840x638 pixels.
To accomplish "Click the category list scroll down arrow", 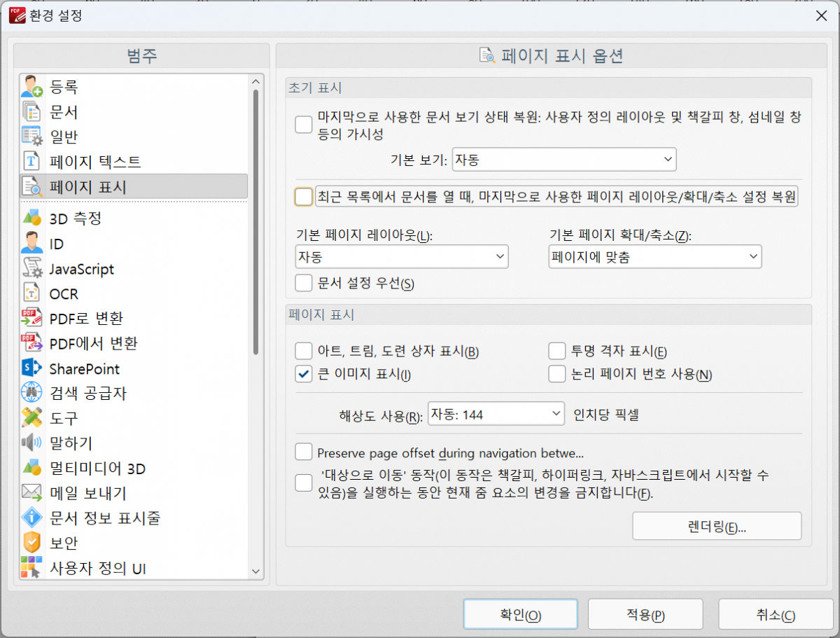I will click(255, 571).
